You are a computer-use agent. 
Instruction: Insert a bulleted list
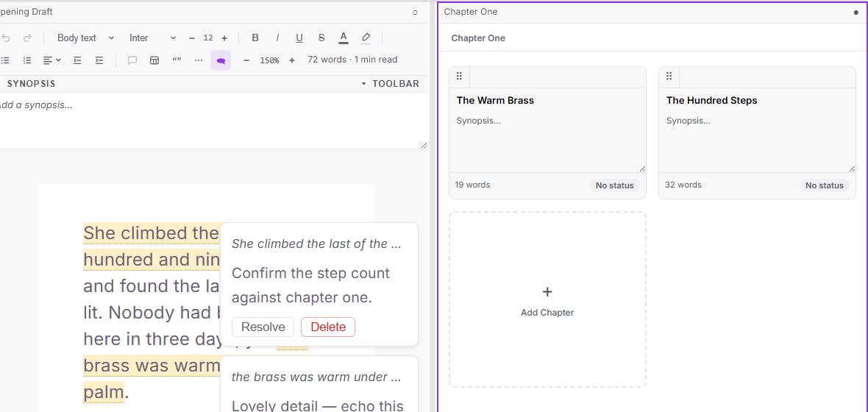point(6,60)
